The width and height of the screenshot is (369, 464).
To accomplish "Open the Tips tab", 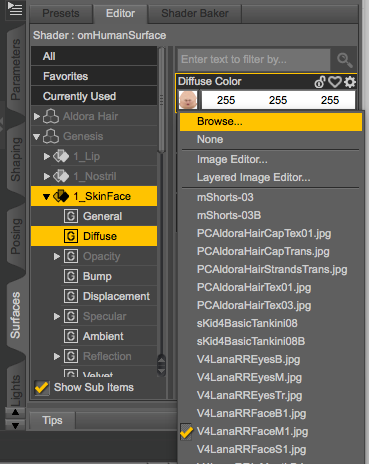I will [x=52, y=420].
